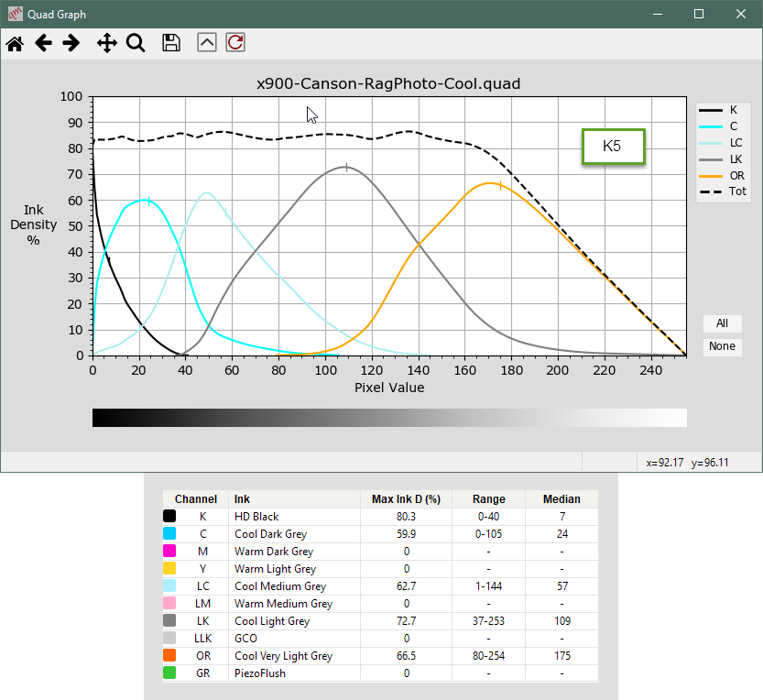Click the Range column header
The width and height of the screenshot is (763, 700).
coord(488,499)
